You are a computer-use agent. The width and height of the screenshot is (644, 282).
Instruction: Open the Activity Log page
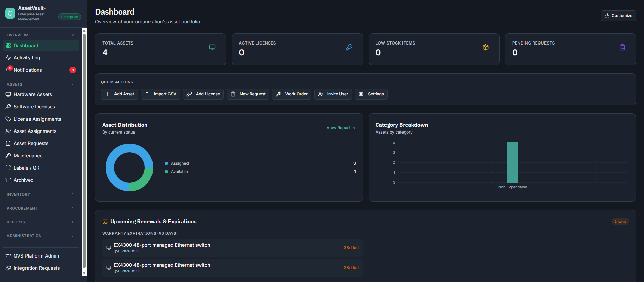pyautogui.click(x=41, y=58)
